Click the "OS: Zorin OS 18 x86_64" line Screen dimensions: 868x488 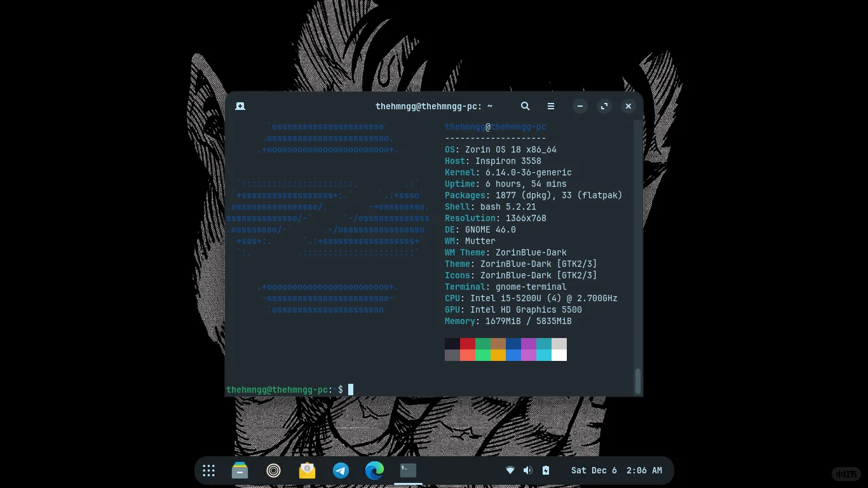[501, 150]
